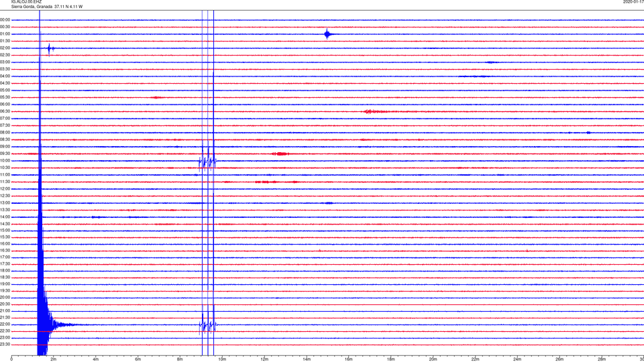Pick the 23:30 row label
644x362 pixels.
click(5, 345)
